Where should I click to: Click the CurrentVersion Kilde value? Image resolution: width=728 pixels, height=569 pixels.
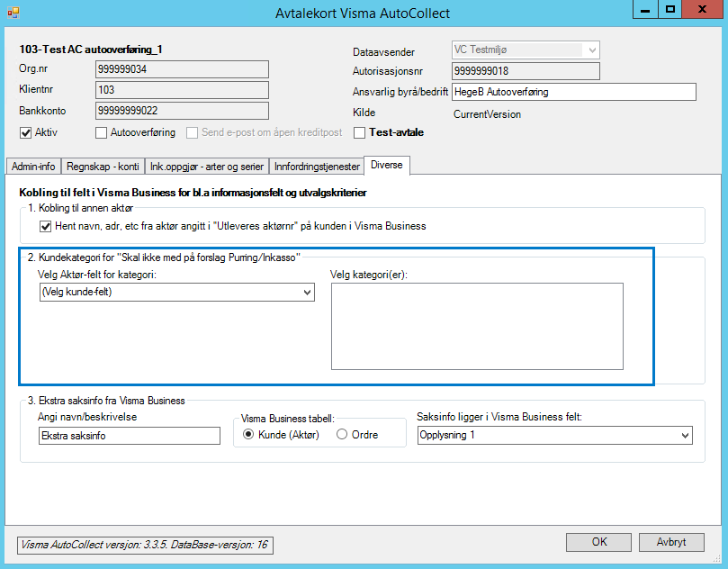[487, 114]
